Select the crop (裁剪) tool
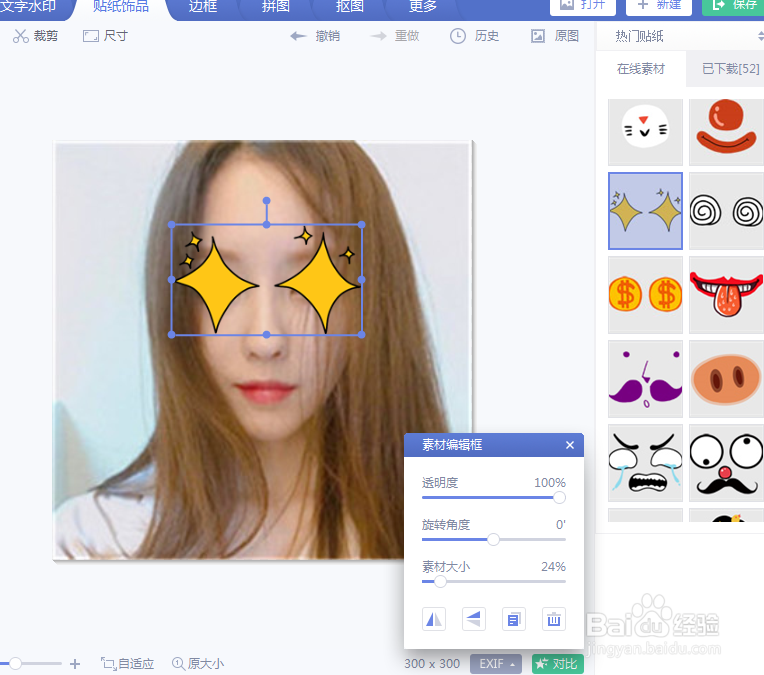 36,36
